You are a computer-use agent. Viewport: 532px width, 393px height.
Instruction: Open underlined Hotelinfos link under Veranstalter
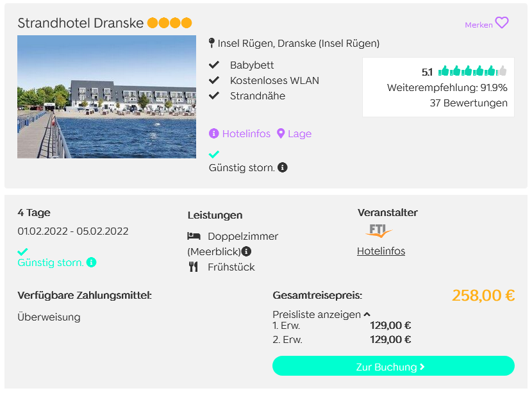pos(381,251)
